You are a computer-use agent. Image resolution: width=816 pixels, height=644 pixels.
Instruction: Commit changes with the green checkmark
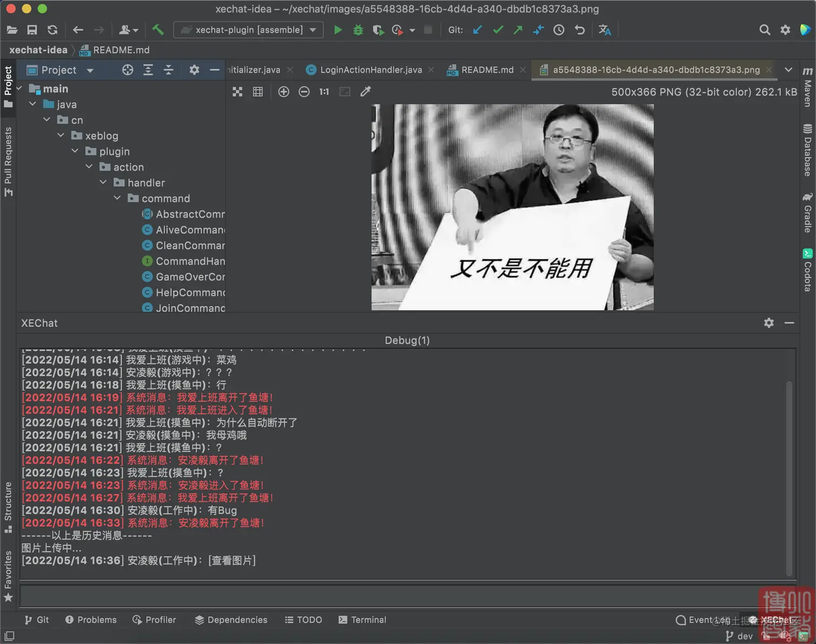coord(498,30)
